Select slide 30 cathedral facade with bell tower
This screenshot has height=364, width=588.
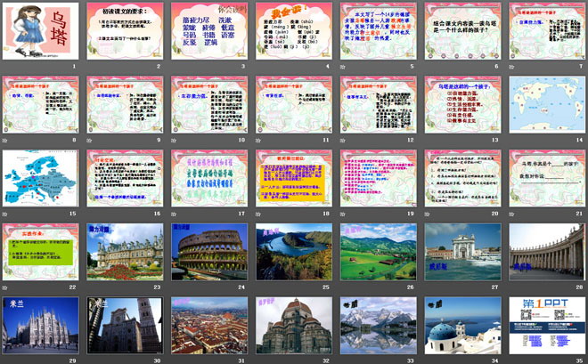click(126, 326)
